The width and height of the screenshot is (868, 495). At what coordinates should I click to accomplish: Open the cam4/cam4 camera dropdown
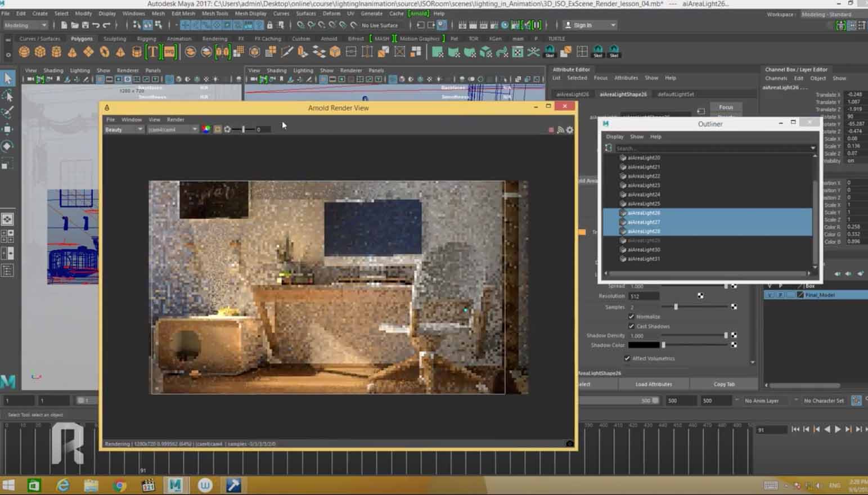point(173,129)
